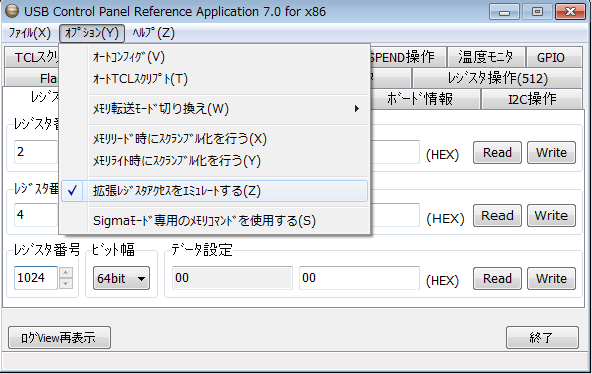Decrement register number 1024 with down arrow
Screen dimensions: 592x374
click(x=66, y=283)
